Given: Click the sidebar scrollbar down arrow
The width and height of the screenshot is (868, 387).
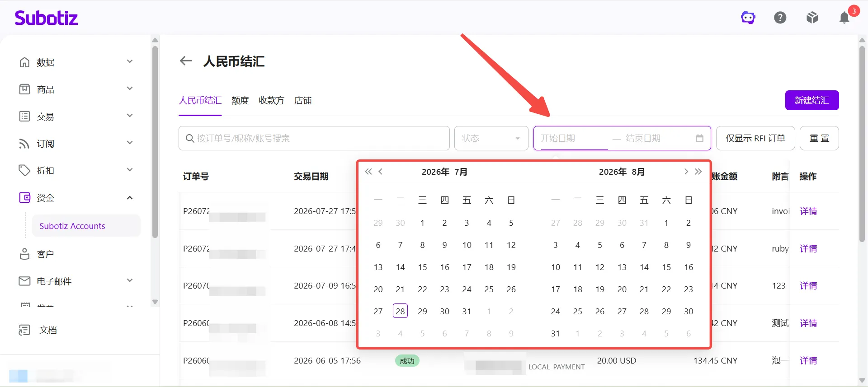Looking at the screenshot, I should (x=155, y=302).
